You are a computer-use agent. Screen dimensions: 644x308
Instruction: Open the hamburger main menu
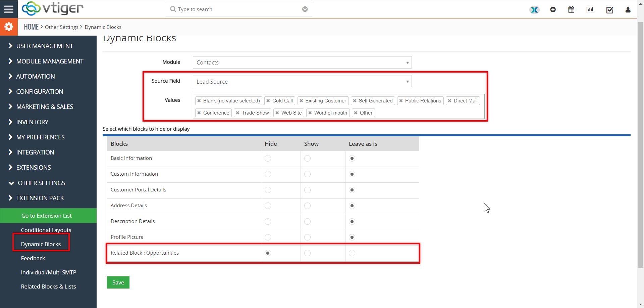point(9,9)
